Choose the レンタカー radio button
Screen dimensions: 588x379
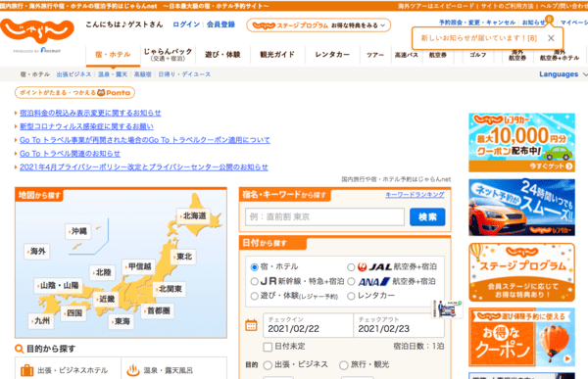coord(351,296)
